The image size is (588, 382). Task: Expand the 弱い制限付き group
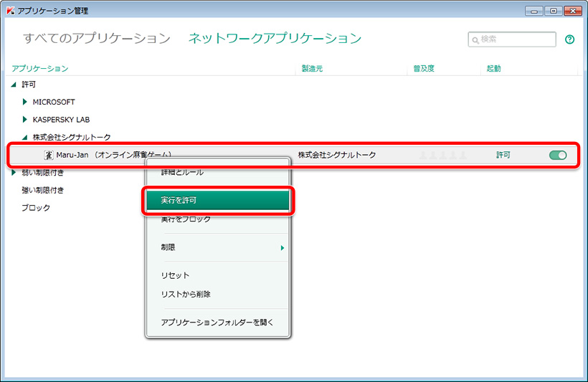[x=14, y=173]
